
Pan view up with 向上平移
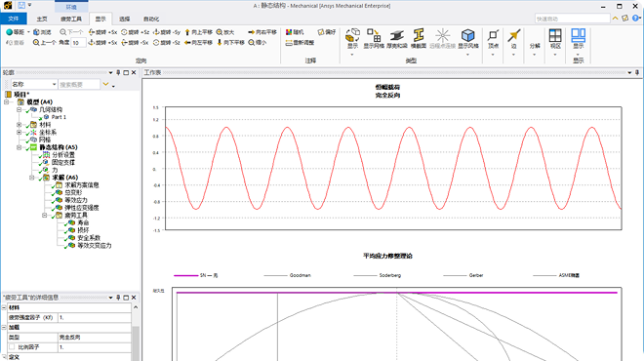tap(198, 32)
